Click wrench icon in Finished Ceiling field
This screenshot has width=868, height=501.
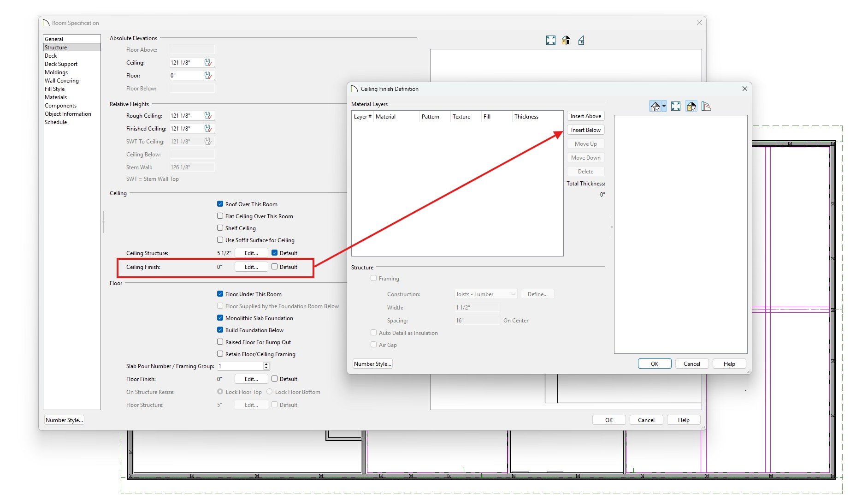208,128
